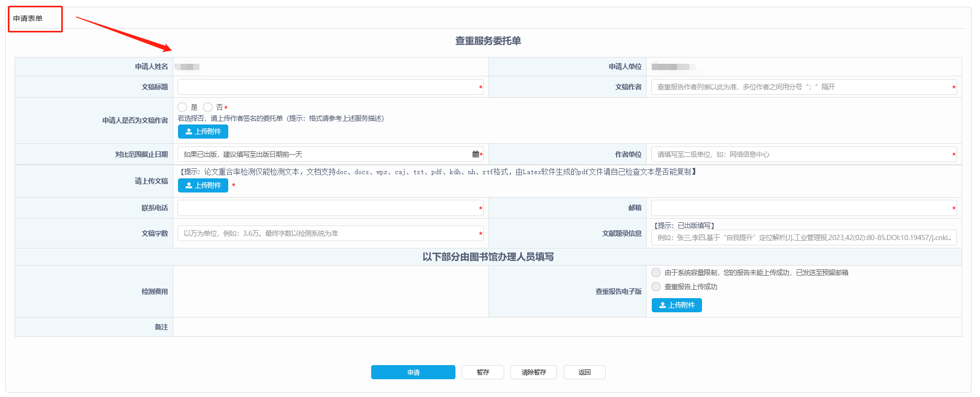Focus the 联系电话 input box
The height and width of the screenshot is (397, 980).
point(327,208)
